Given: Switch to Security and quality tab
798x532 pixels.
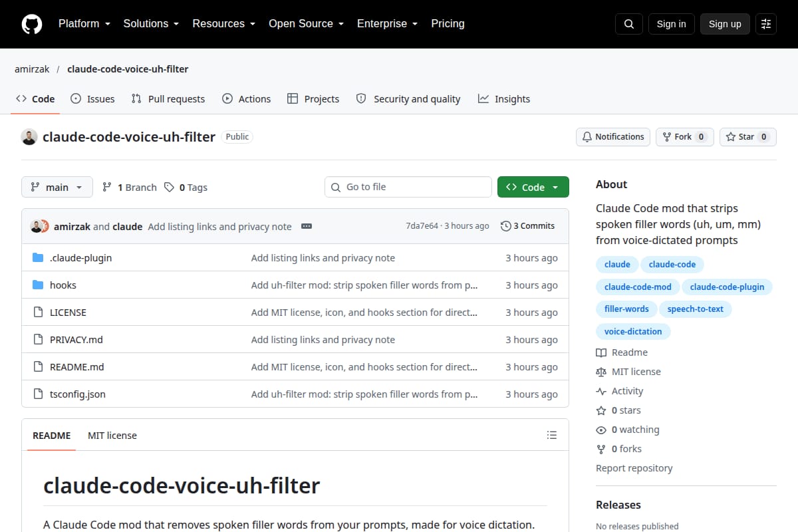Looking at the screenshot, I should tap(408, 99).
